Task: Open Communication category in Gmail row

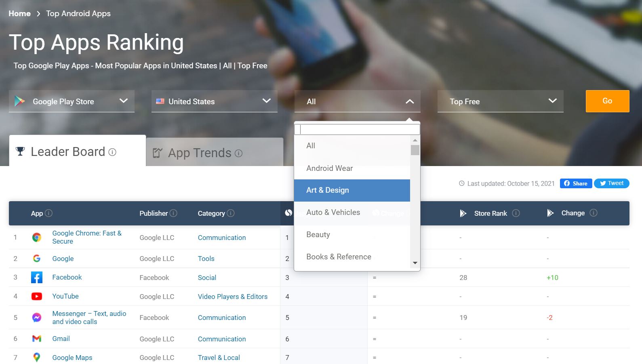Action: [222, 339]
